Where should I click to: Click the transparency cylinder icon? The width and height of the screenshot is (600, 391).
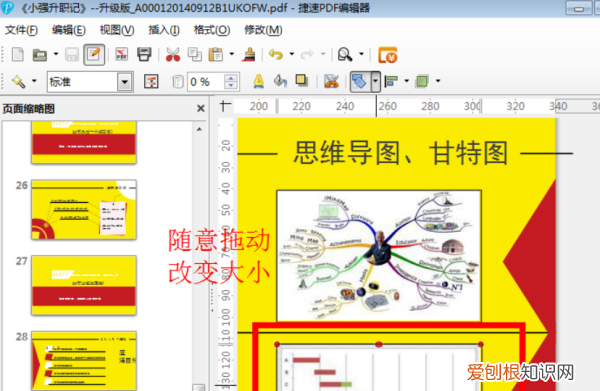click(178, 81)
